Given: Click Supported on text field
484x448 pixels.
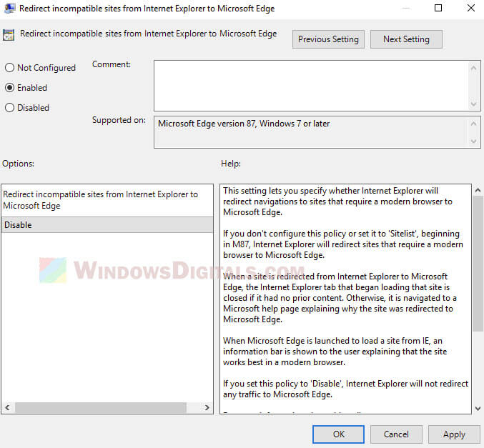Looking at the screenshot, I should [311, 132].
